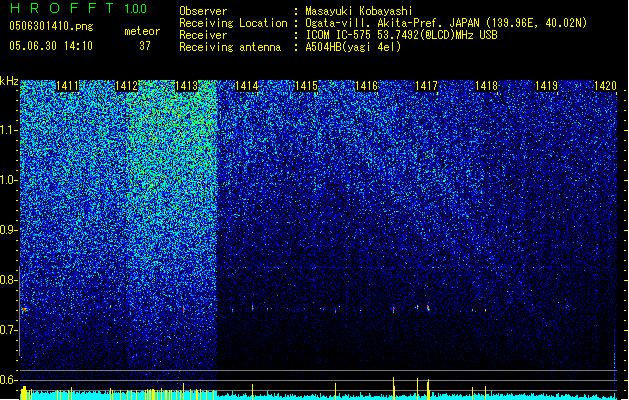Click the red meteor echo near the left edge of the plot

click(x=24, y=310)
